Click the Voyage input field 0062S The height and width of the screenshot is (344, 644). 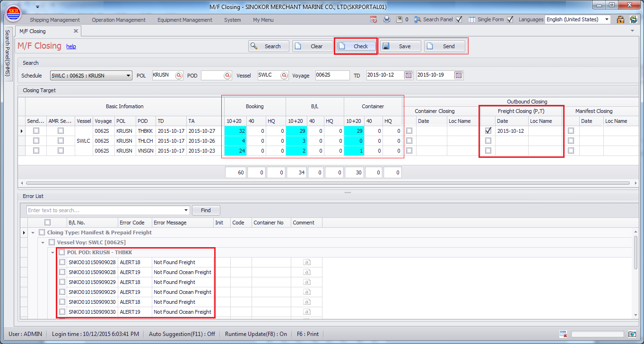point(332,75)
